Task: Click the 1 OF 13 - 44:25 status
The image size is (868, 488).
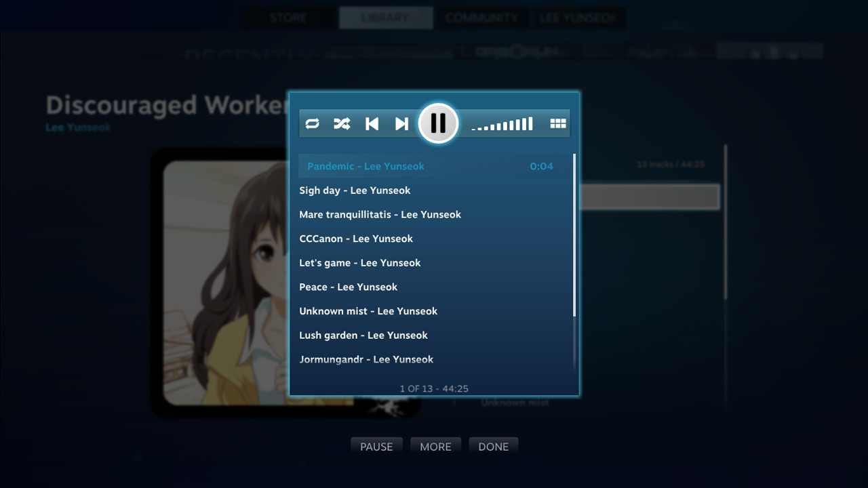Action: (x=434, y=388)
